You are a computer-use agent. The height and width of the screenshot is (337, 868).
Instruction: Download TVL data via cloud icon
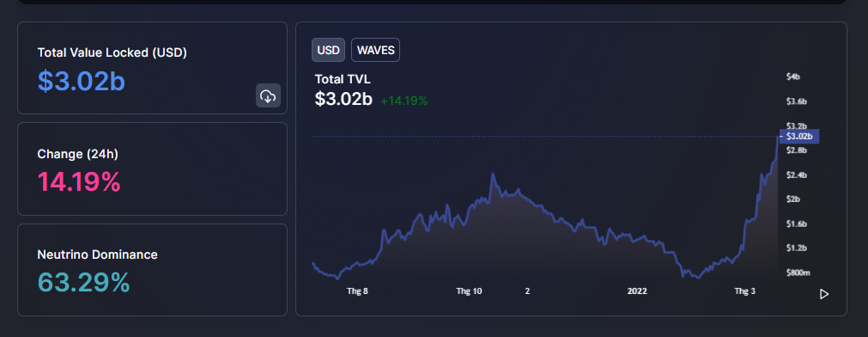click(x=268, y=96)
